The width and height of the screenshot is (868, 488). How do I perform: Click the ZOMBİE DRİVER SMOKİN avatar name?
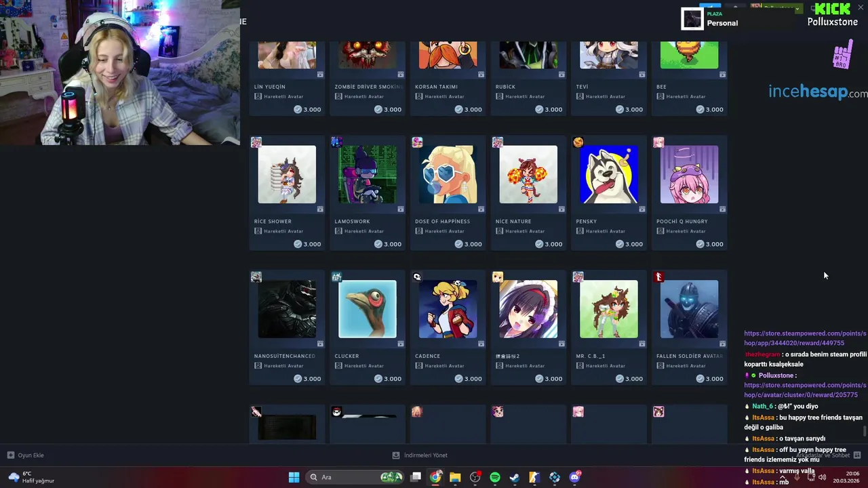[369, 87]
